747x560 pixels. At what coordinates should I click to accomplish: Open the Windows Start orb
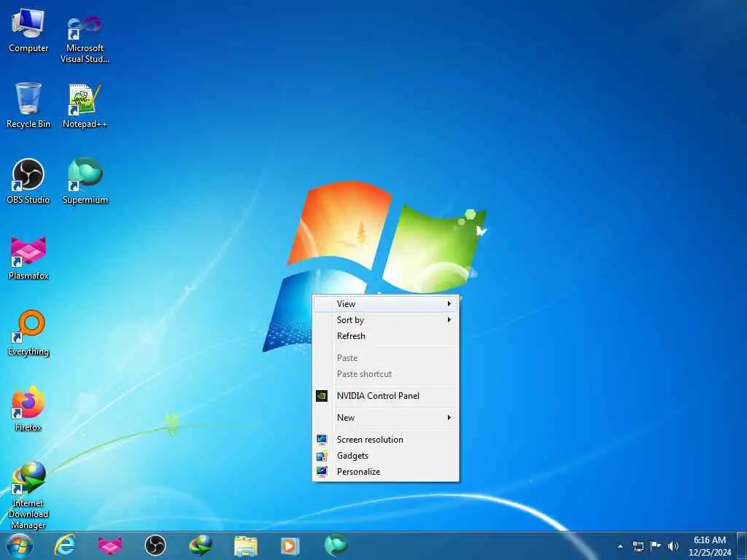point(20,545)
